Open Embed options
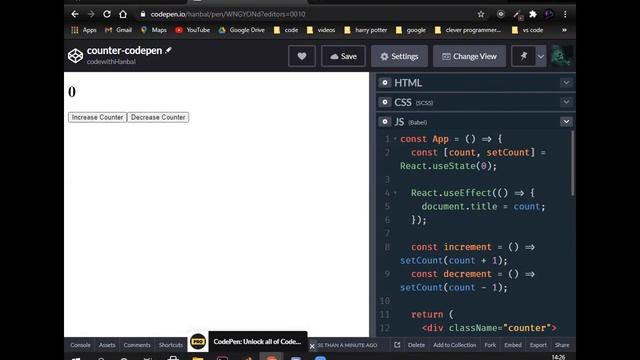 (x=513, y=345)
